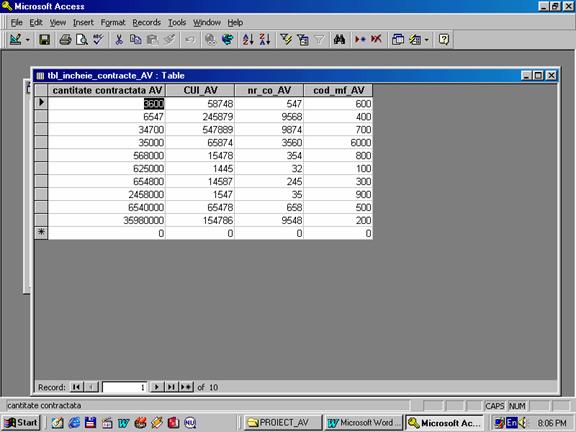Click the New Record toolbar icon

click(360, 39)
